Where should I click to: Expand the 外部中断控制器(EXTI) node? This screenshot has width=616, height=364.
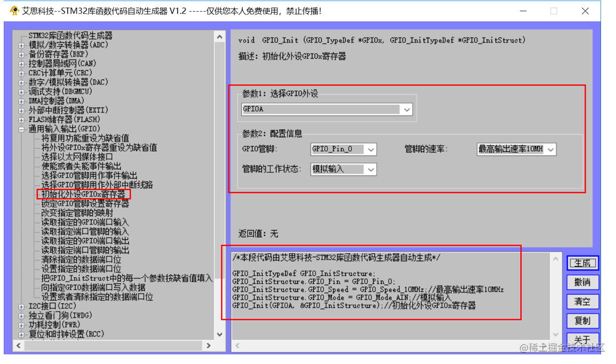coord(21,110)
